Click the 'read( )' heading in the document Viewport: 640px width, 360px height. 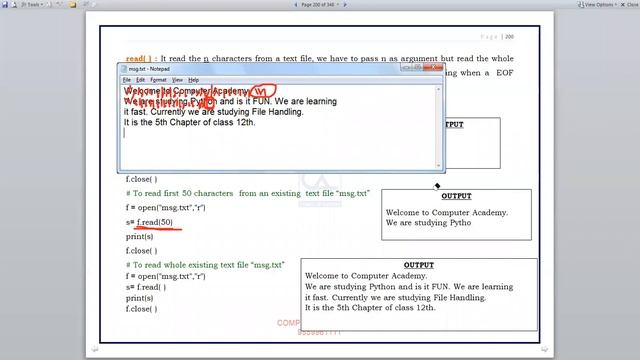(x=139, y=59)
